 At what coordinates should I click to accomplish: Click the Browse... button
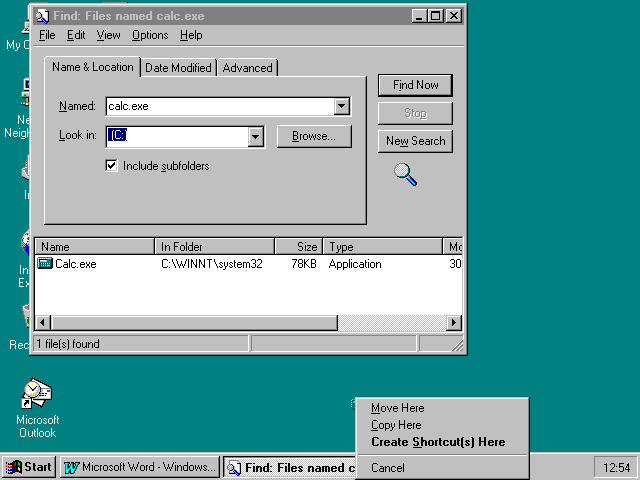(314, 136)
